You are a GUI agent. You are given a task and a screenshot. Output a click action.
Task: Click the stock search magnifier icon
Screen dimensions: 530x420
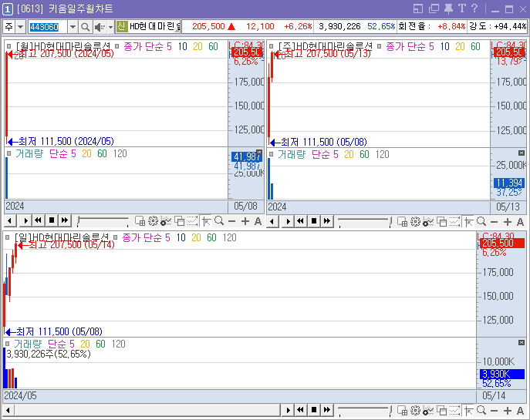pos(85,27)
